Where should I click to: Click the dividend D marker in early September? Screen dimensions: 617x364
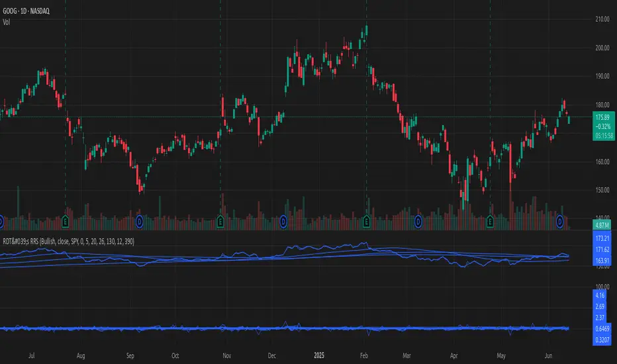click(x=139, y=222)
